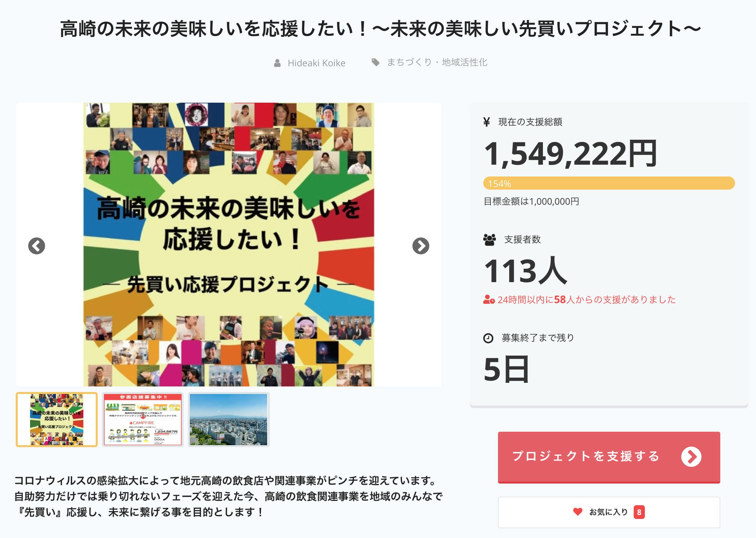The height and width of the screenshot is (538, 756).
Task: Click the previous image arrow on carousel
Action: pyautogui.click(x=36, y=246)
